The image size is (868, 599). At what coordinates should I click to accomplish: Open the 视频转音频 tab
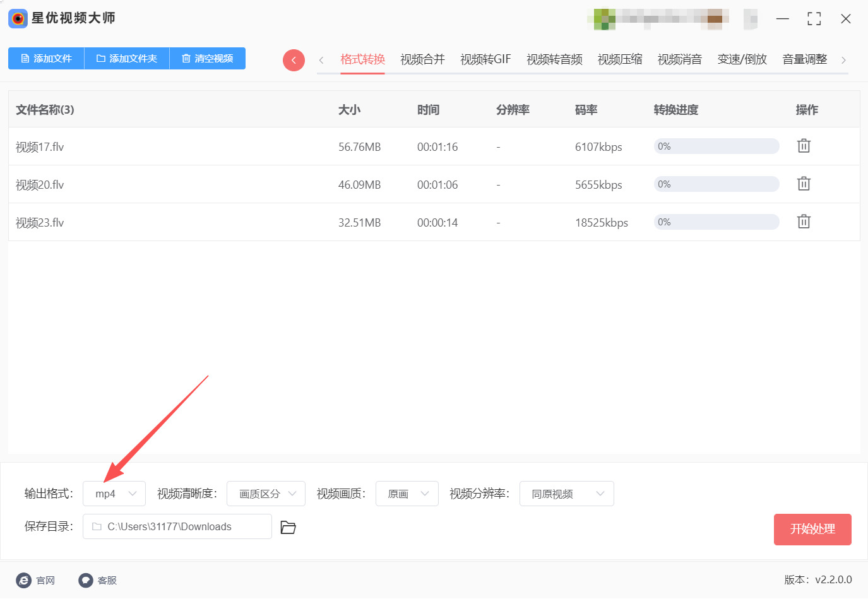(554, 59)
